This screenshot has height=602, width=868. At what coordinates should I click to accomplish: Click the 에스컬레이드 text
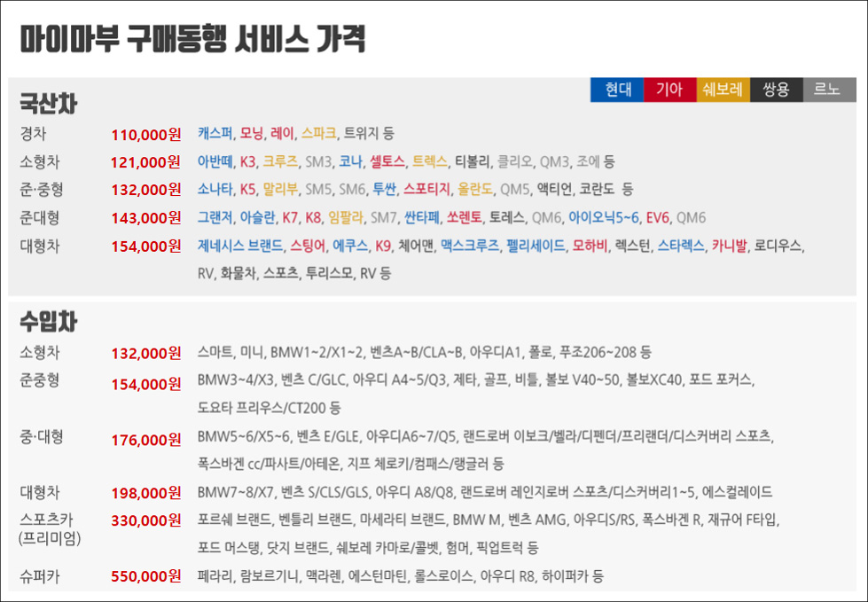point(738,492)
